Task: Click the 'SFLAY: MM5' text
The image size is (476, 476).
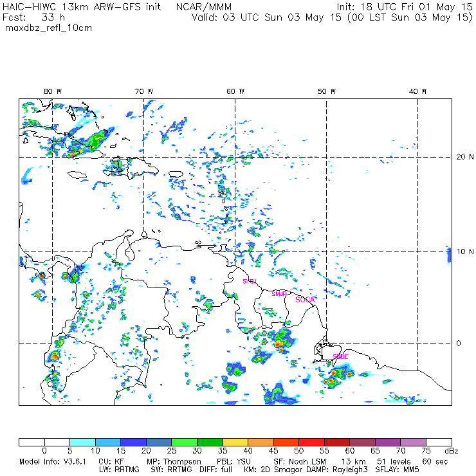Action: coord(398,470)
